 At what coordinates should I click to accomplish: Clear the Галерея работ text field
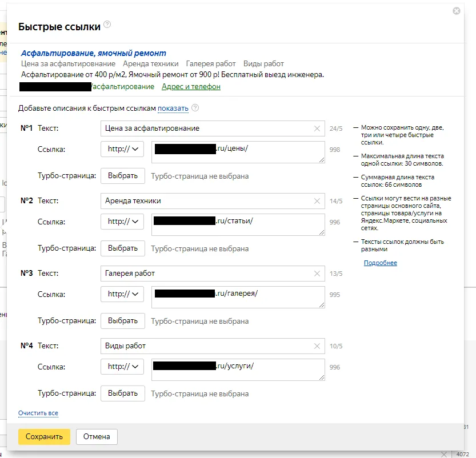pos(317,274)
